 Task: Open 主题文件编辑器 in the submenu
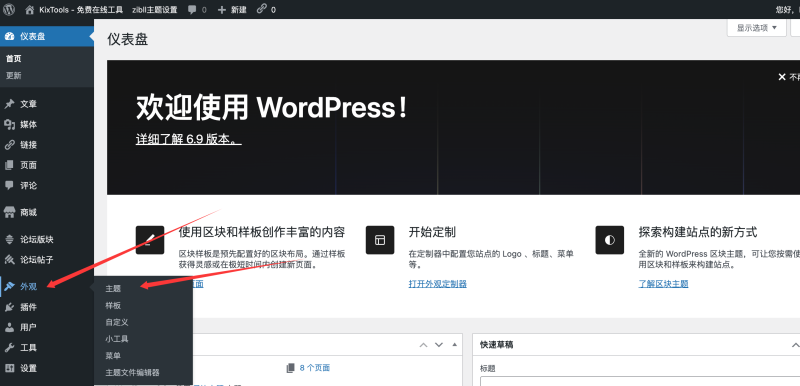(133, 372)
